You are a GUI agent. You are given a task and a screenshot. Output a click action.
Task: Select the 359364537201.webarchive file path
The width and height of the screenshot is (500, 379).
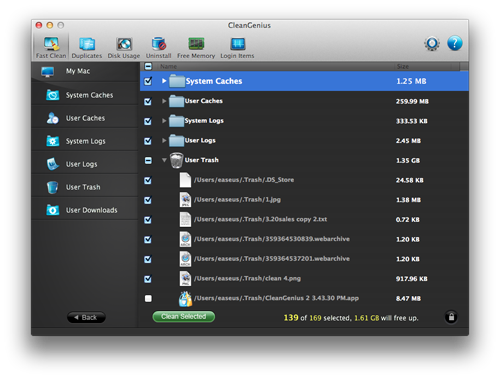click(x=272, y=259)
